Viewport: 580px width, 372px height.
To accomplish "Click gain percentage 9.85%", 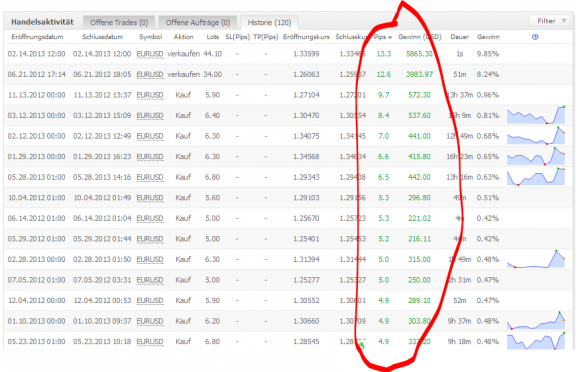I will [488, 54].
